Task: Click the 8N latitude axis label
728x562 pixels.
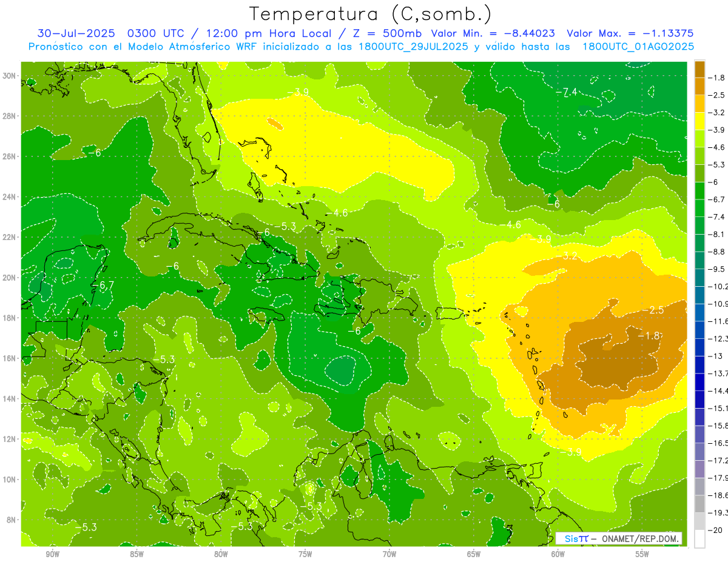Action: pos(12,520)
